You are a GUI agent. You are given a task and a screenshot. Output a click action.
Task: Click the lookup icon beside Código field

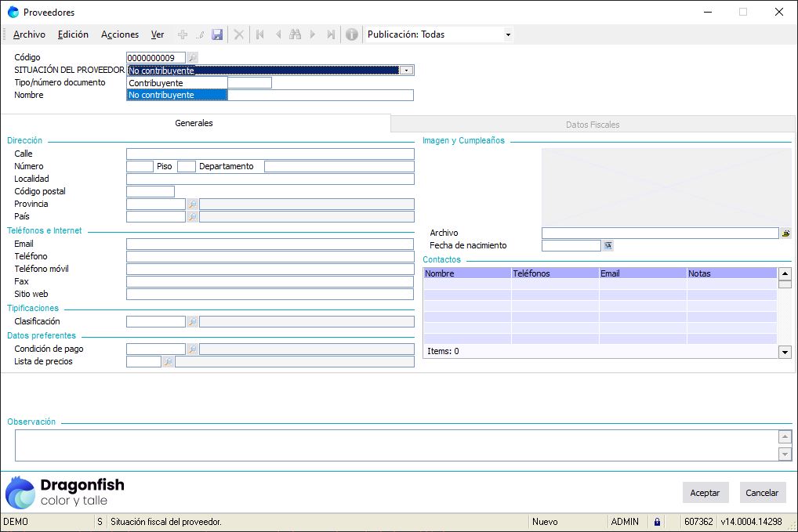(192, 58)
